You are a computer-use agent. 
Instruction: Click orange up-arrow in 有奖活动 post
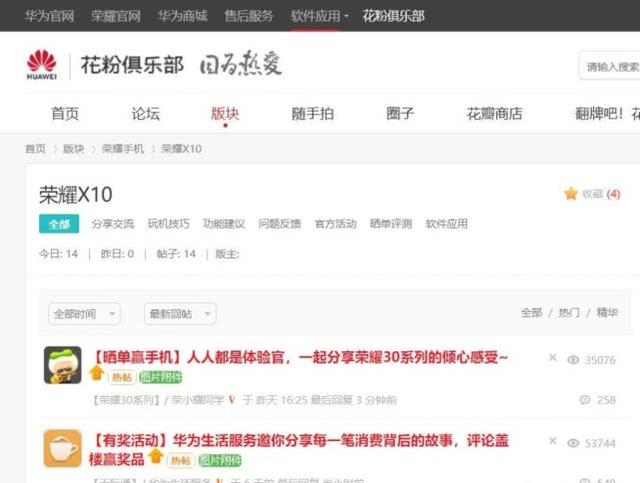156,456
